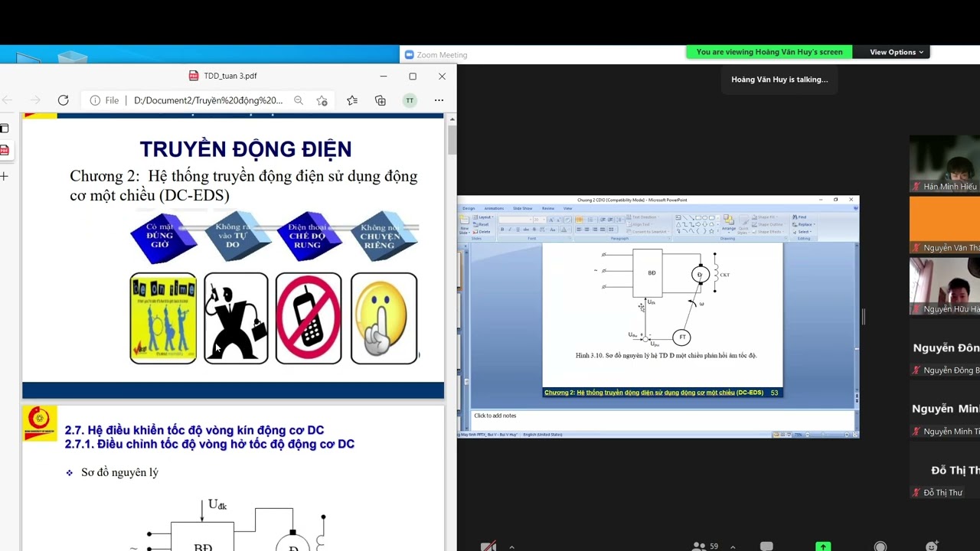Screen dimensions: 980x551
Task: Click New Slide in PowerPoint ribbon
Action: [464, 224]
